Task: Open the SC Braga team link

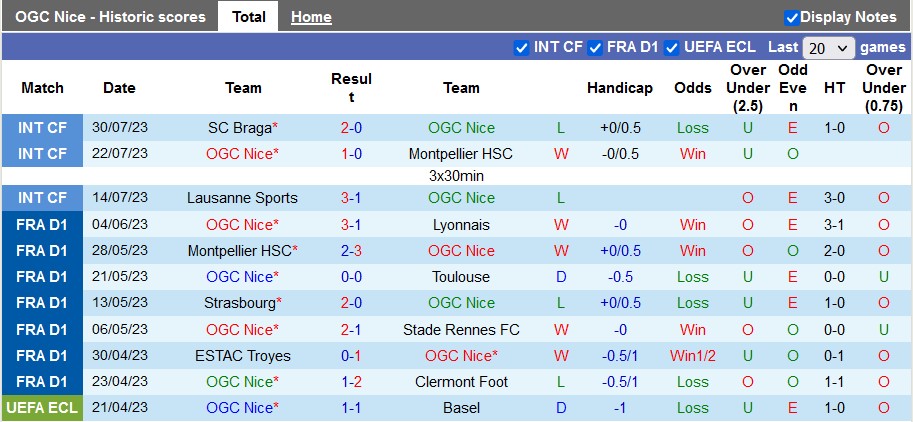Action: 239,128
